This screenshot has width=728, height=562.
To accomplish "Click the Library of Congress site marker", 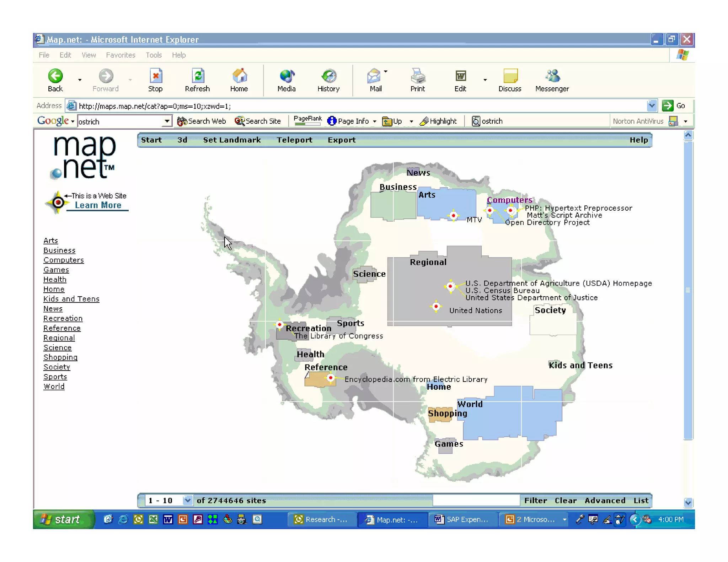I will [x=280, y=325].
